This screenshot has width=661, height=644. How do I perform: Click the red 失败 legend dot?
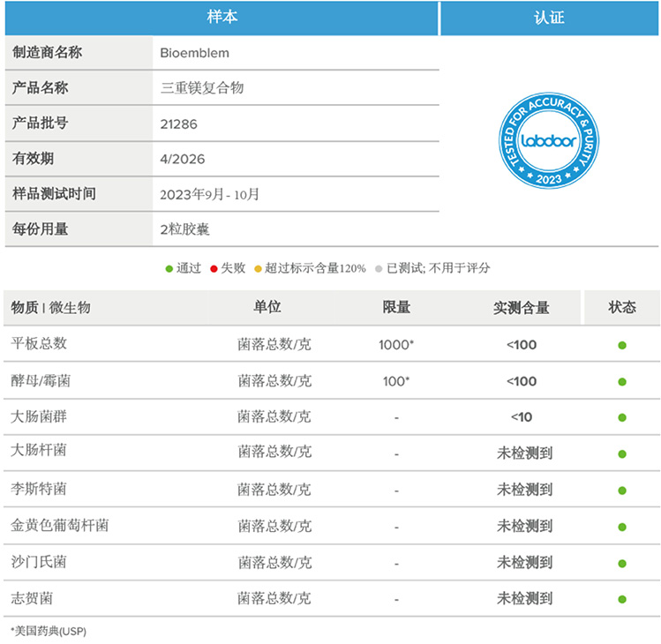pos(214,268)
